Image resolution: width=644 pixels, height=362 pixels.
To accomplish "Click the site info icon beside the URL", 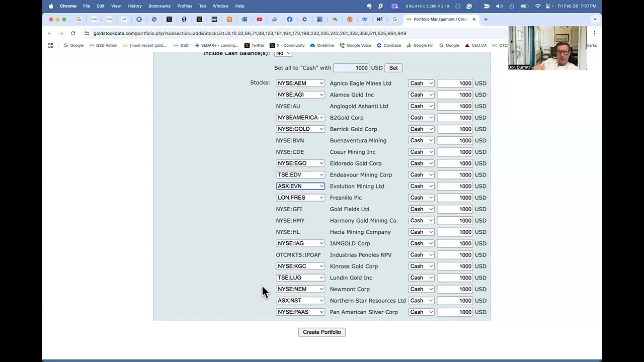I will click(87, 33).
